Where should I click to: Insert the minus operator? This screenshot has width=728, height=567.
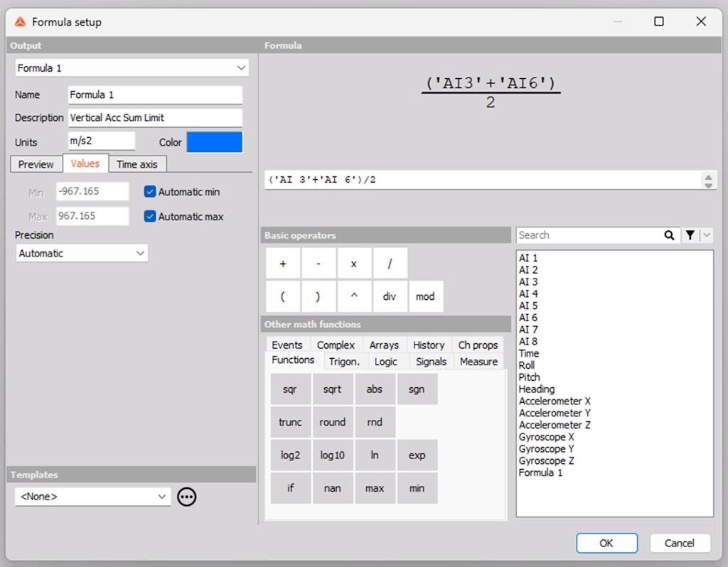coord(318,264)
